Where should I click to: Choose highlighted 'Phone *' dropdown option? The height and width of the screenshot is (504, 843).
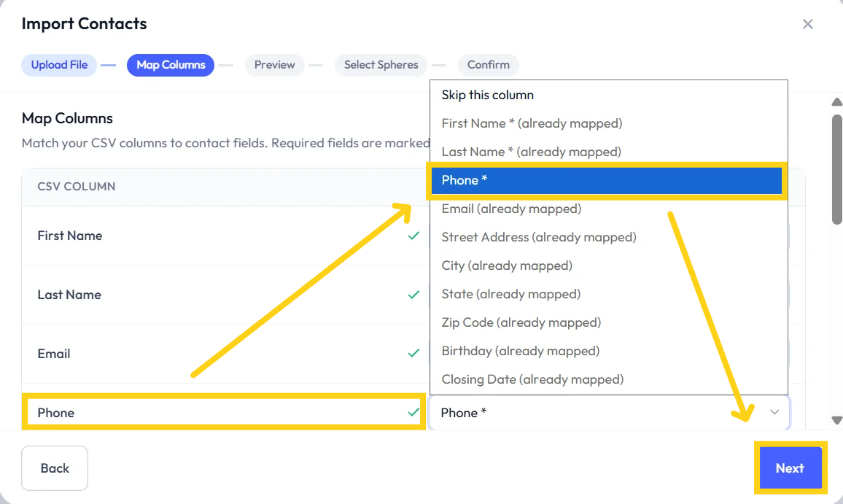pos(605,180)
